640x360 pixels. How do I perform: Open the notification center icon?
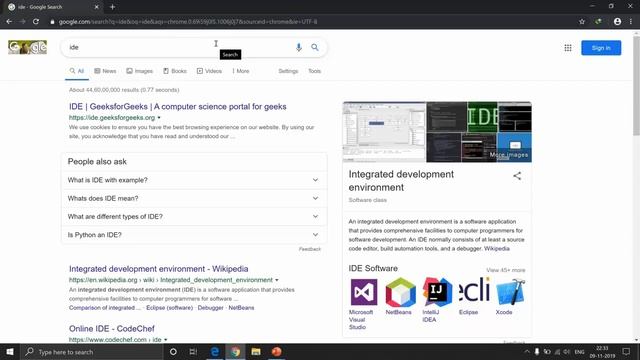tap(626, 352)
